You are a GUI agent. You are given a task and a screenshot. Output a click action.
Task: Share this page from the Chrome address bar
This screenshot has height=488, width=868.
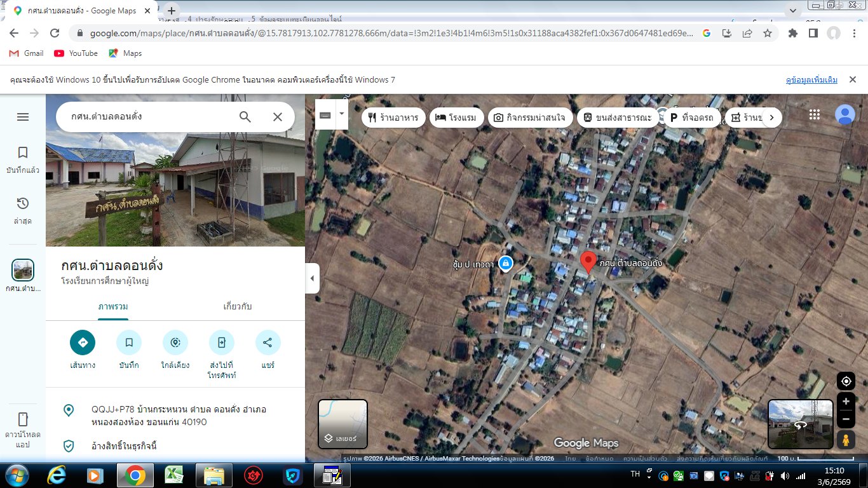[x=747, y=33]
